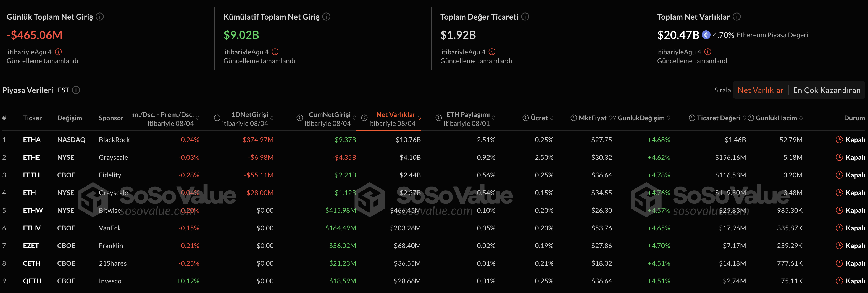The height and width of the screenshot is (293, 868).
Task: Click info icon before Ücret column
Action: coord(525,118)
